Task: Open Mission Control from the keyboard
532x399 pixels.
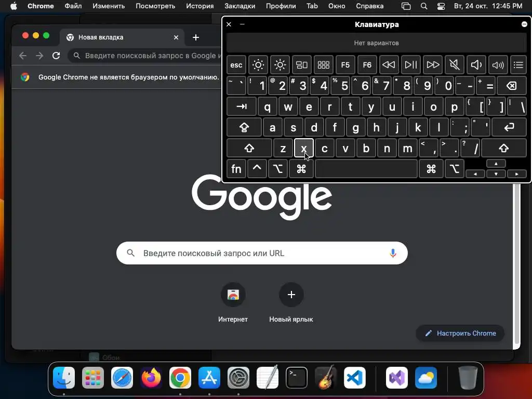Action: click(x=302, y=65)
